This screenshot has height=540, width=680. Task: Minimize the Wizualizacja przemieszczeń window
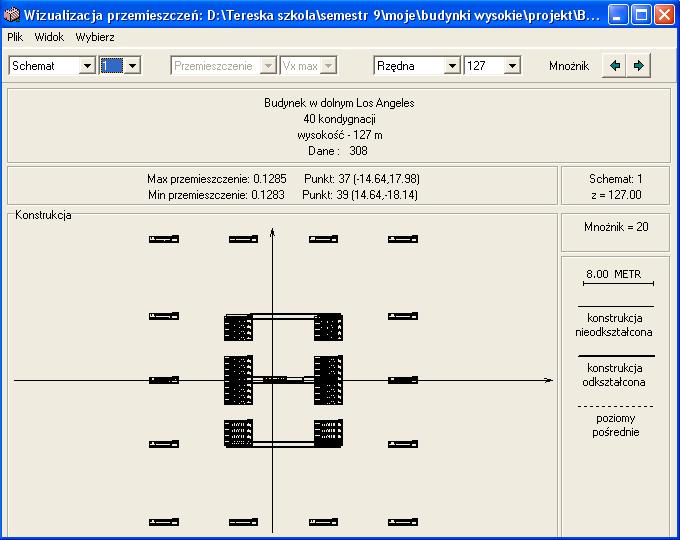tap(618, 15)
